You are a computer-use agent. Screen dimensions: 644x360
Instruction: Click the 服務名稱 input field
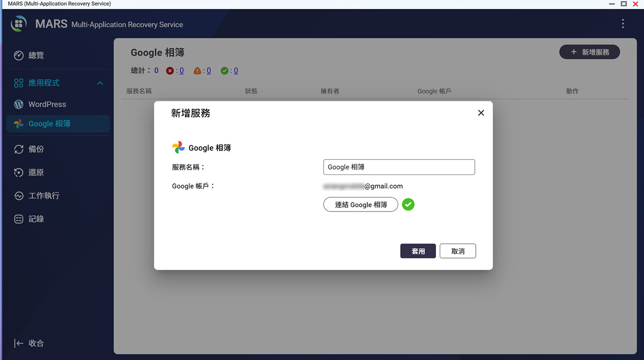coord(399,167)
